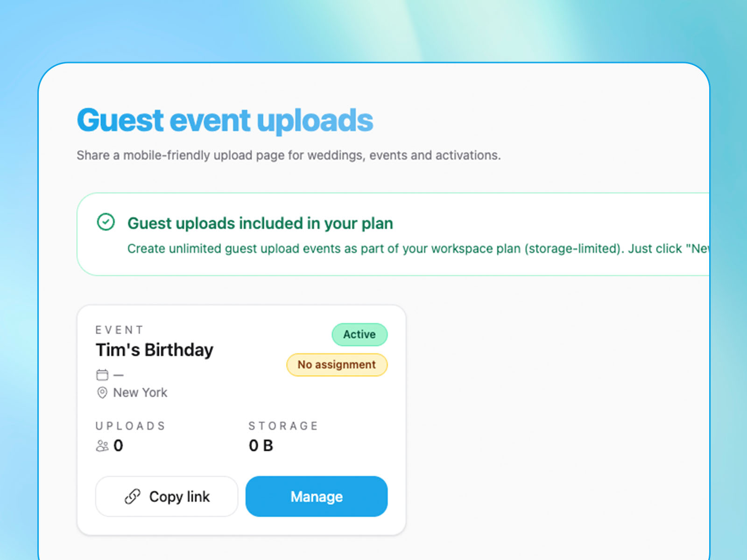The height and width of the screenshot is (560, 747).
Task: Click the calendar icon on Tim's Birthday card
Action: click(x=102, y=374)
